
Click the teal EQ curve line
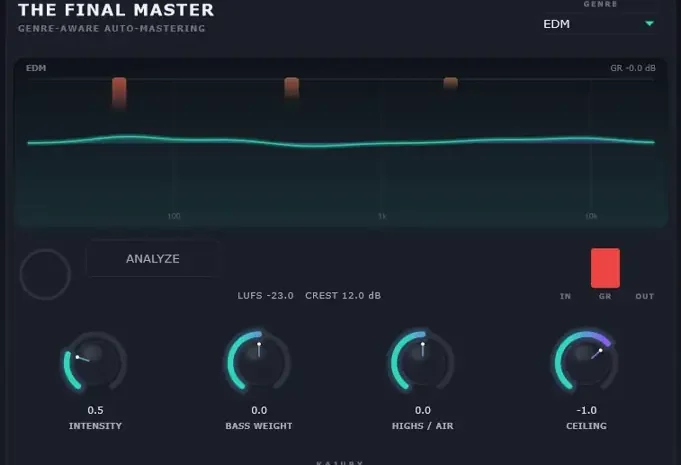pyautogui.click(x=341, y=143)
